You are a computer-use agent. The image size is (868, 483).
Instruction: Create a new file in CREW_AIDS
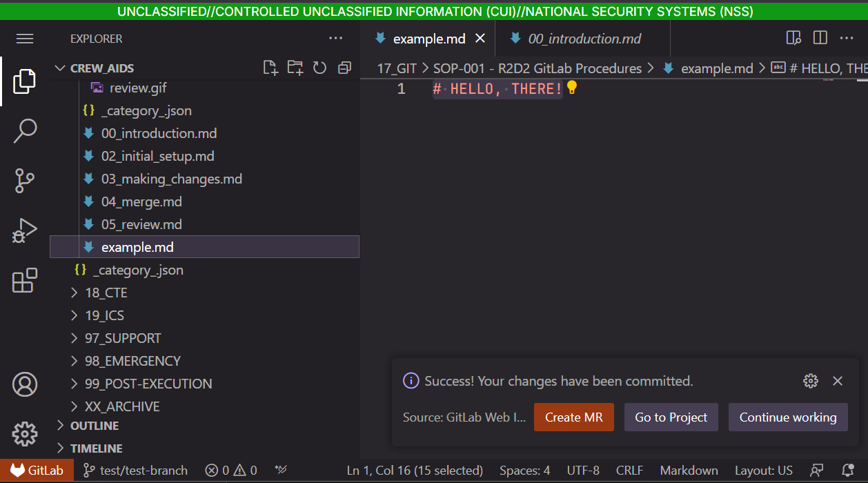(x=270, y=68)
